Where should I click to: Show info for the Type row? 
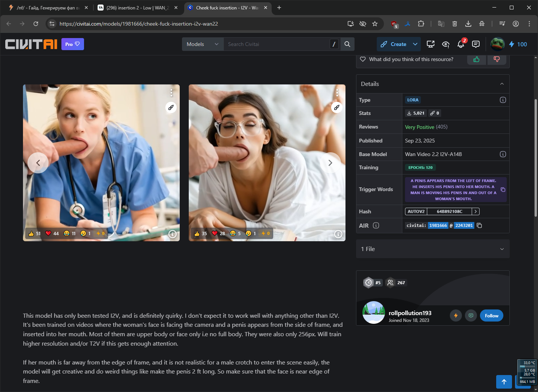tap(503, 100)
